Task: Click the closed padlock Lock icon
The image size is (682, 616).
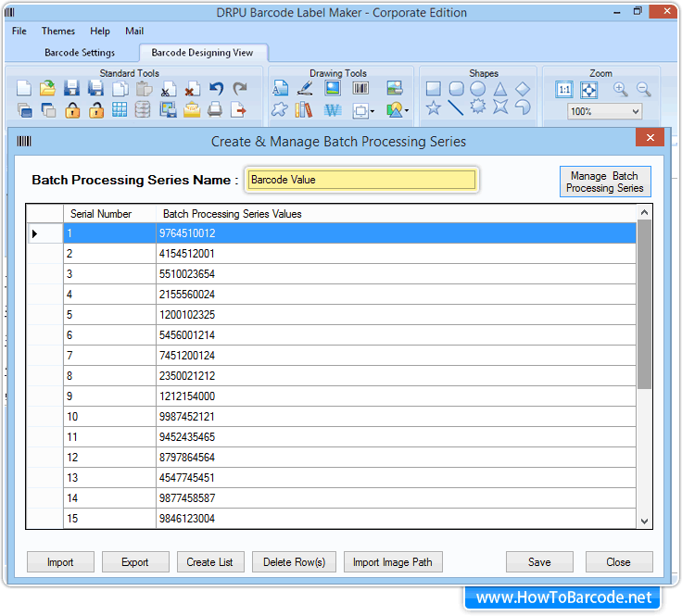Action: [x=72, y=110]
